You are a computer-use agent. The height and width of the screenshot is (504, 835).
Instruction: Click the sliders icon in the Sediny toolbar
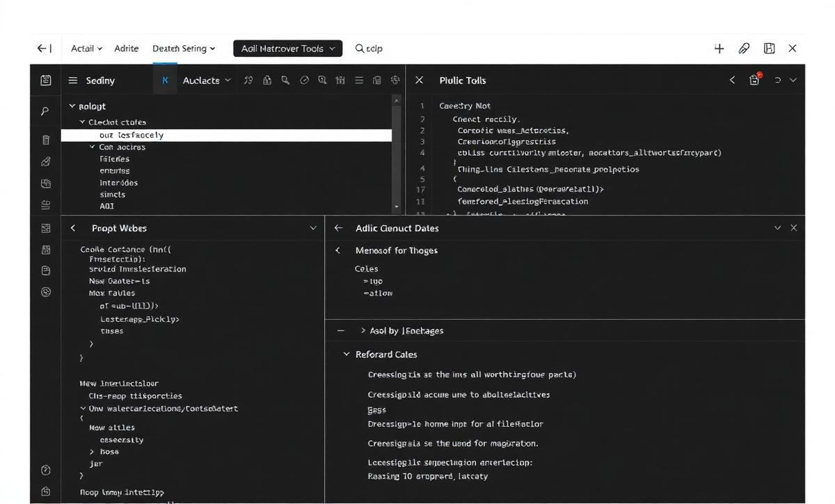point(340,81)
